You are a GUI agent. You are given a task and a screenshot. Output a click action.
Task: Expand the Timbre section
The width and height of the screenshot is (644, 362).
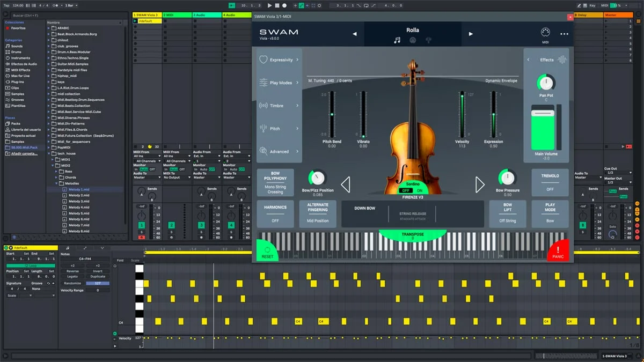pos(279,106)
